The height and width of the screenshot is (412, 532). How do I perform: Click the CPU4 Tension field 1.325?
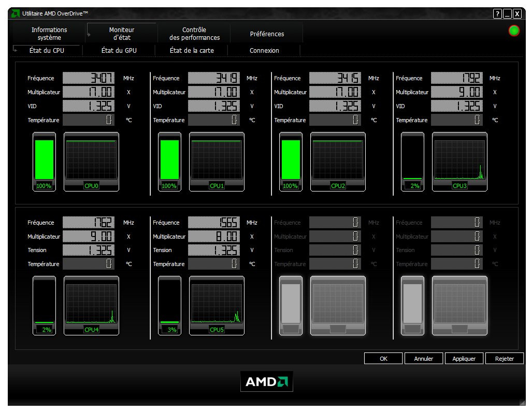[x=89, y=250]
